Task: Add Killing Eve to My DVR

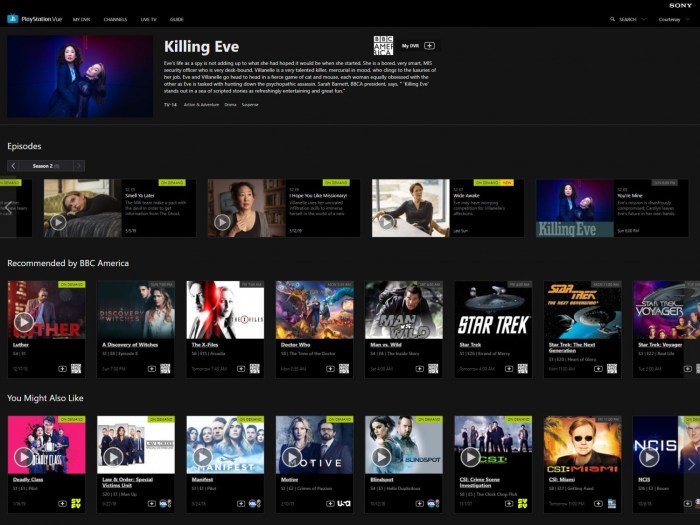Action: click(x=429, y=46)
